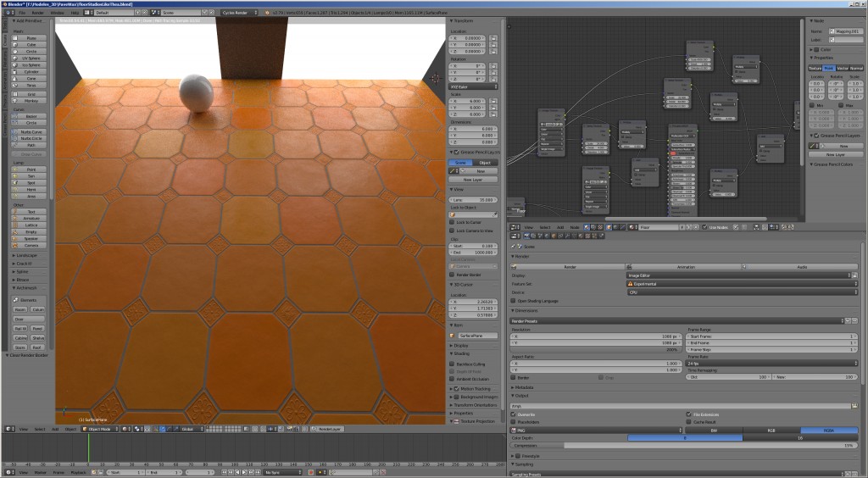Add a UV Sphere mesh primitive
The height and width of the screenshot is (478, 868).
click(x=31, y=58)
